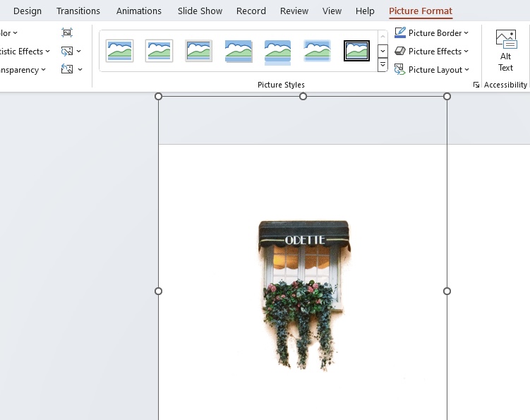
Task: Click the top-middle resize handle of the picture
Action: [303, 97]
